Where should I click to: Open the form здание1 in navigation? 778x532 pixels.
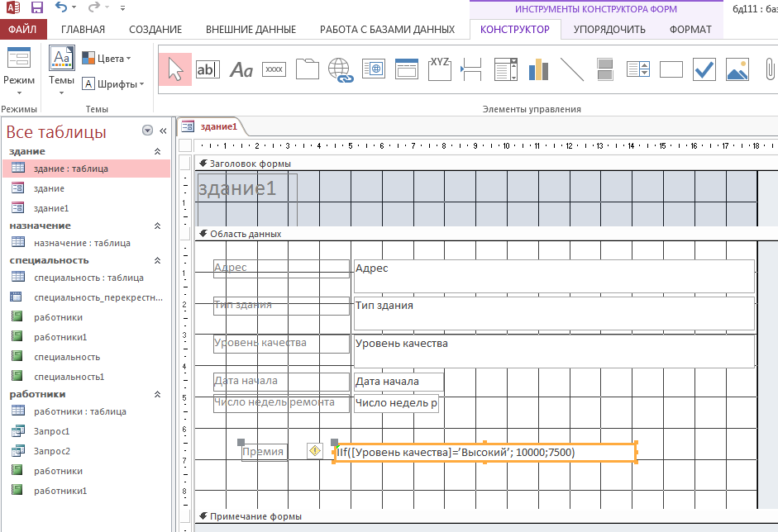pyautogui.click(x=86, y=208)
